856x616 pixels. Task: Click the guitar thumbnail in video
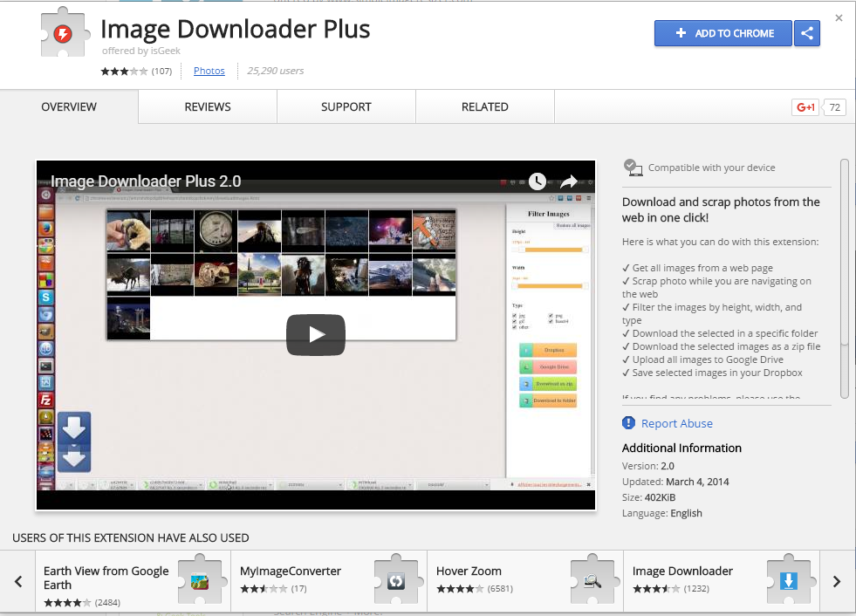(x=216, y=275)
